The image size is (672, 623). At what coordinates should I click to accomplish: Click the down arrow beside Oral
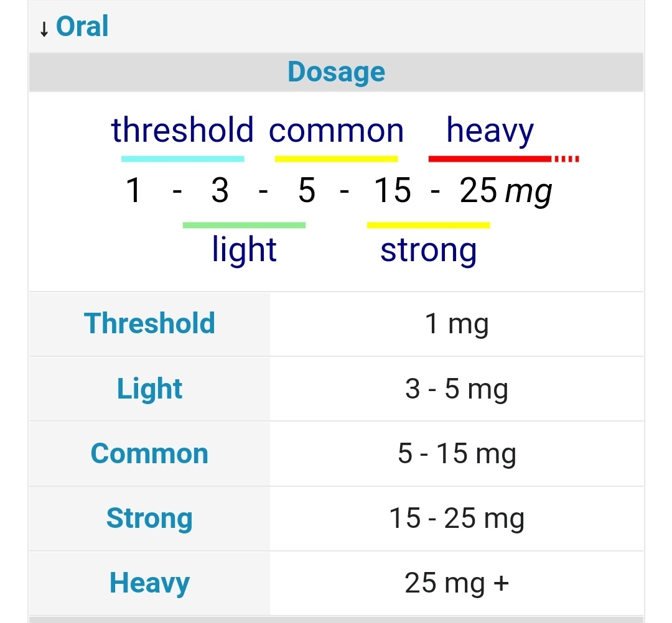[44, 29]
